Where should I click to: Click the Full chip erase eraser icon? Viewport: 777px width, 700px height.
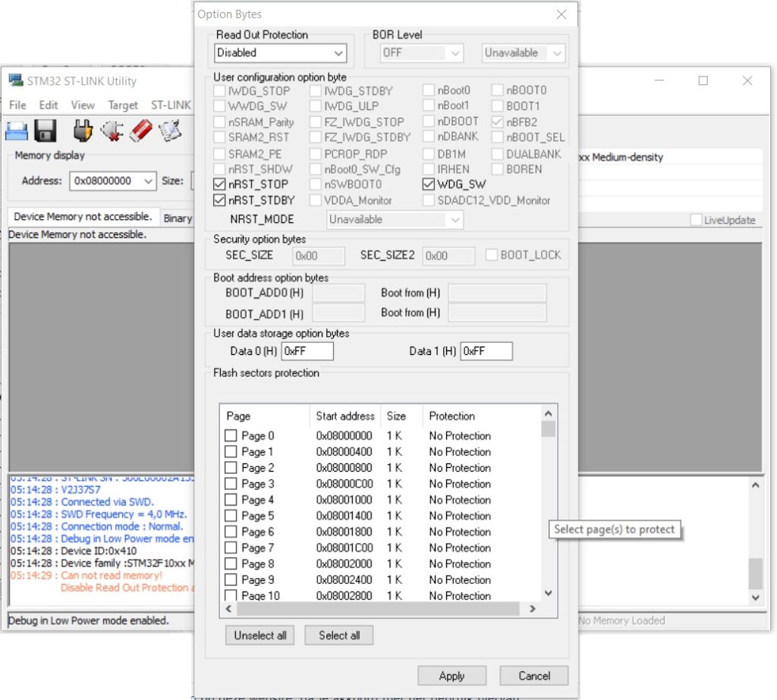(x=141, y=131)
